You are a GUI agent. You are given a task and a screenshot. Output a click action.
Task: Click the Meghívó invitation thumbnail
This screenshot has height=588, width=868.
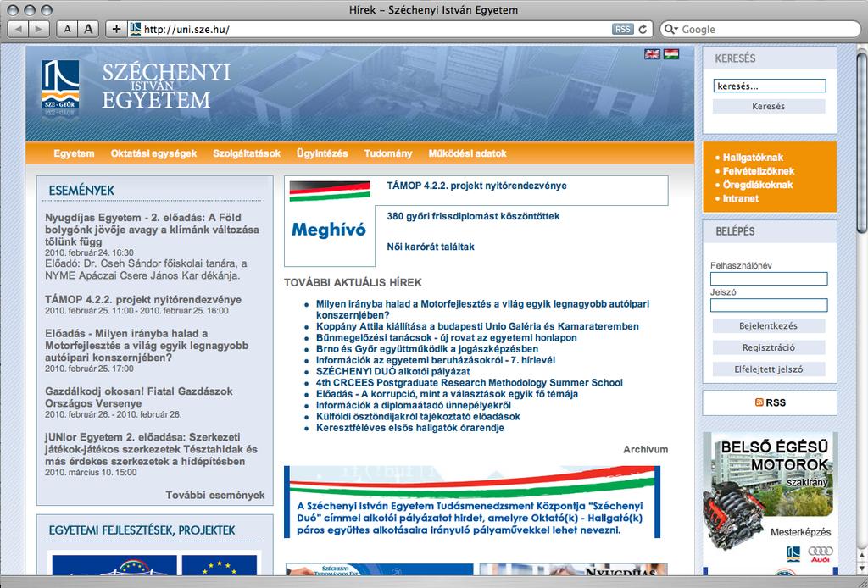click(330, 220)
